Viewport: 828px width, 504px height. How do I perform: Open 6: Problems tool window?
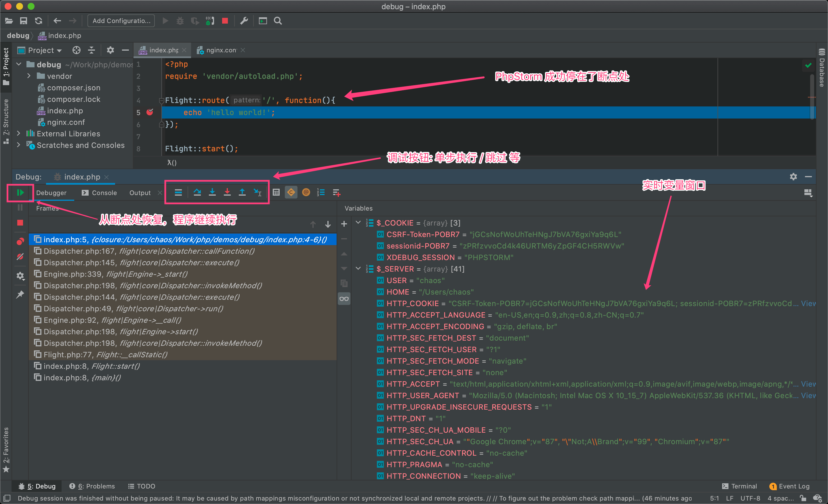tap(92, 486)
